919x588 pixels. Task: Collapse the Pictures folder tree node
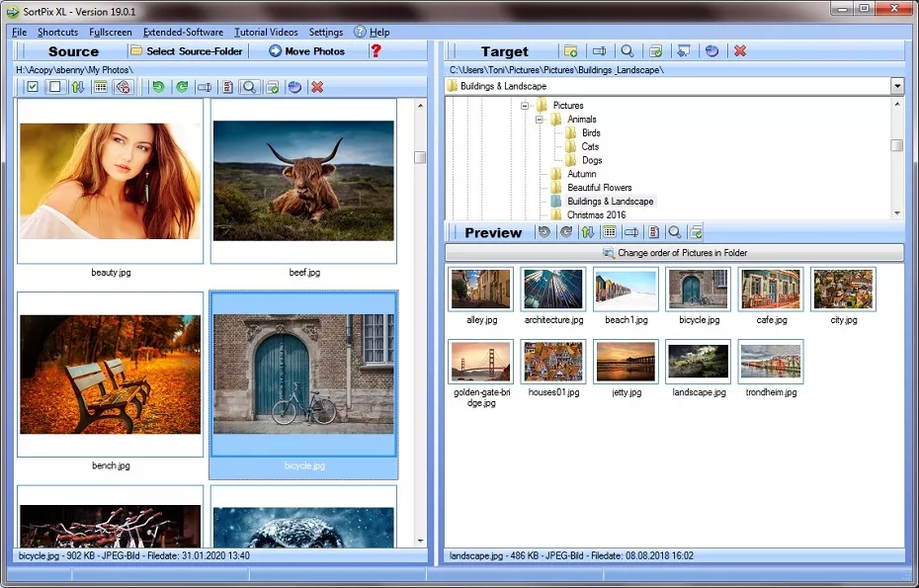(x=526, y=106)
